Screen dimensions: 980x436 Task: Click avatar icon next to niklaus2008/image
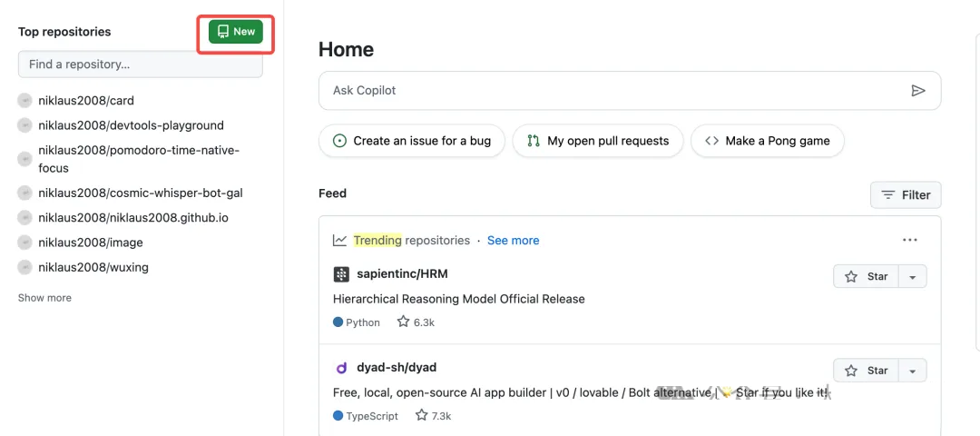tap(25, 243)
